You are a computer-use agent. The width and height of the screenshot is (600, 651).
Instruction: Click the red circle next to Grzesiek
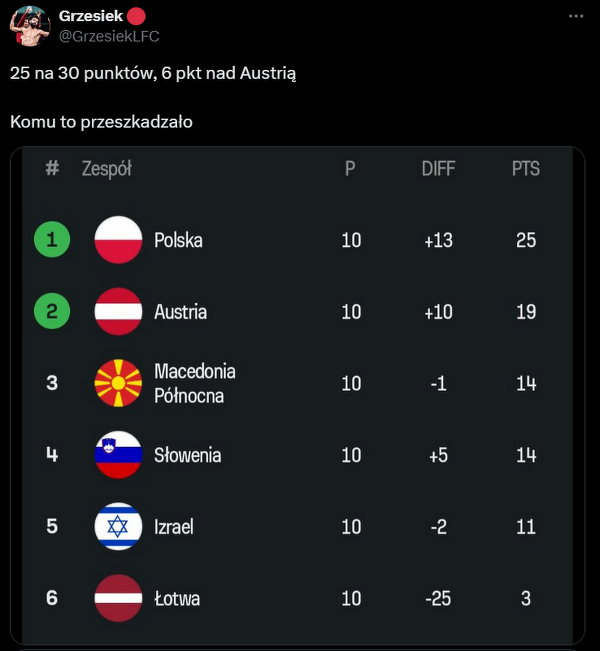137,17
